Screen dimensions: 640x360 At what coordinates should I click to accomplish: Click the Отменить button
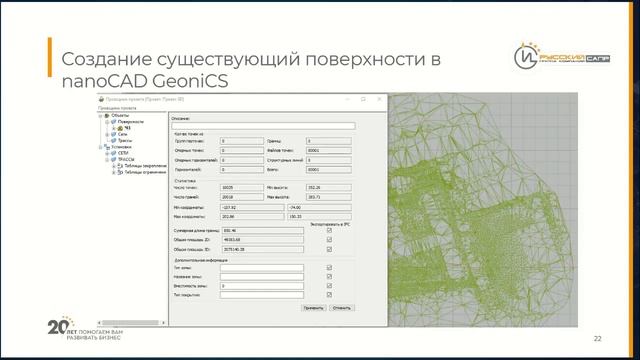342,308
